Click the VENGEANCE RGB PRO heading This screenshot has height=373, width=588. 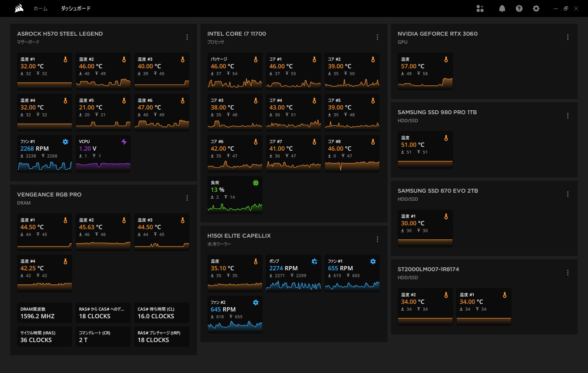tap(49, 194)
